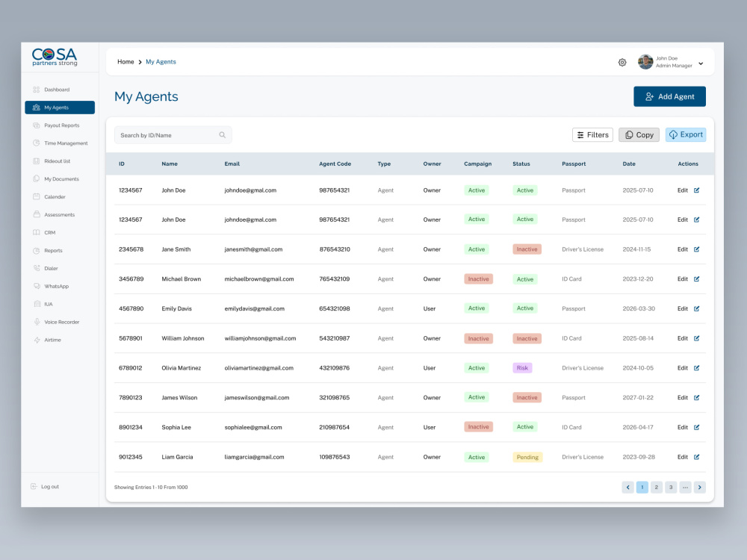Click the Agent Code column header
747x560 pixels.
335,164
